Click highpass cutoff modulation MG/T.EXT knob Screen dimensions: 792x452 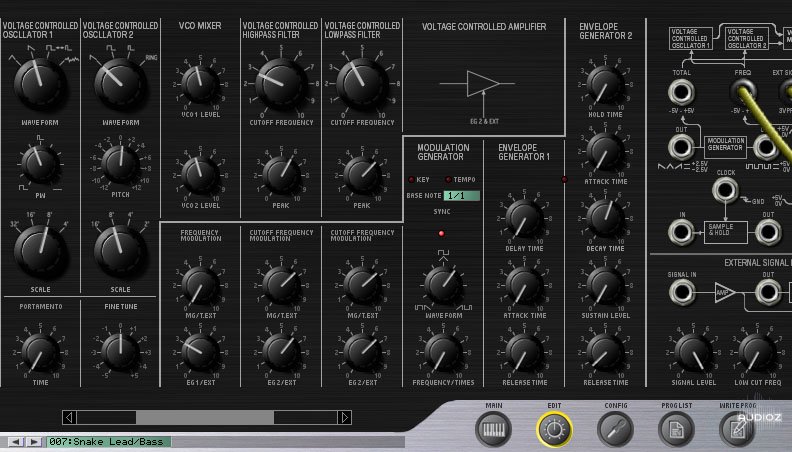[281, 285]
